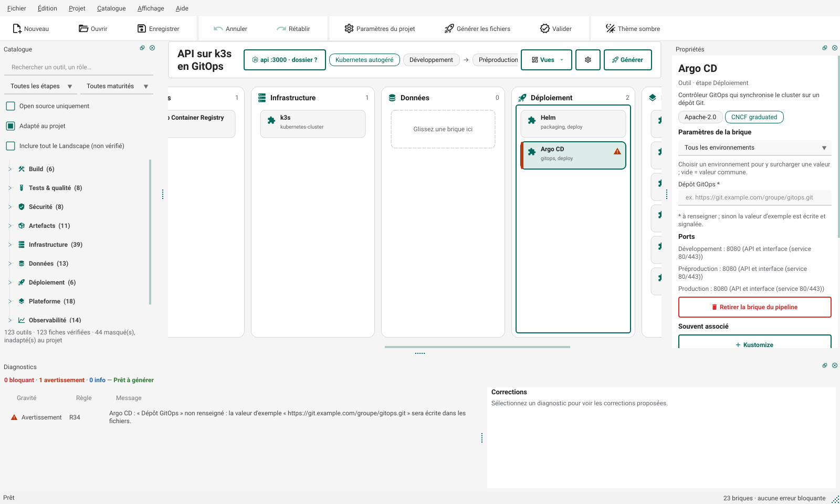Viewport: 840px width, 504px height.
Task: Click the green Générer button
Action: click(x=627, y=60)
